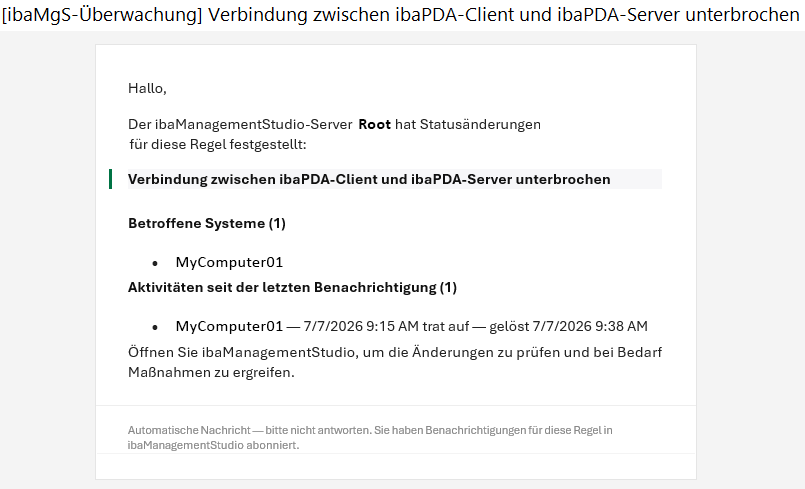Click "Öffnen Sie ibaManagementStudio" instruction paragraph
Viewport: 805px width, 489px height.
395,362
